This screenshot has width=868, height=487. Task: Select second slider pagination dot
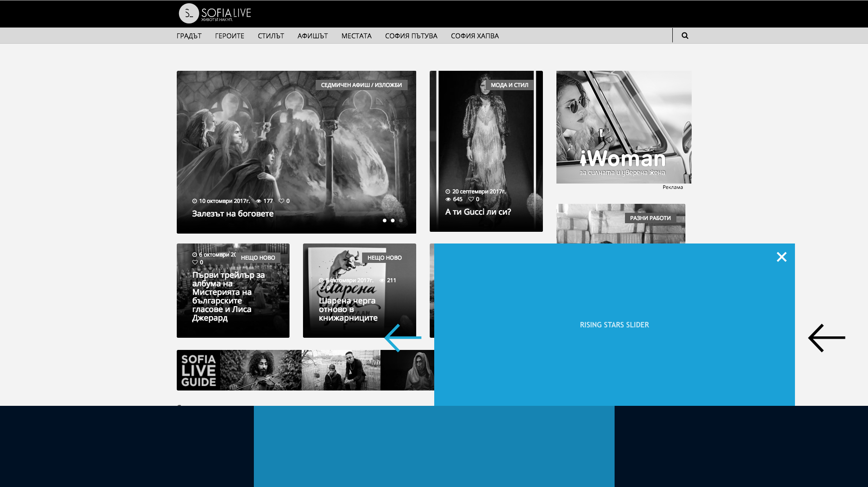[393, 221]
